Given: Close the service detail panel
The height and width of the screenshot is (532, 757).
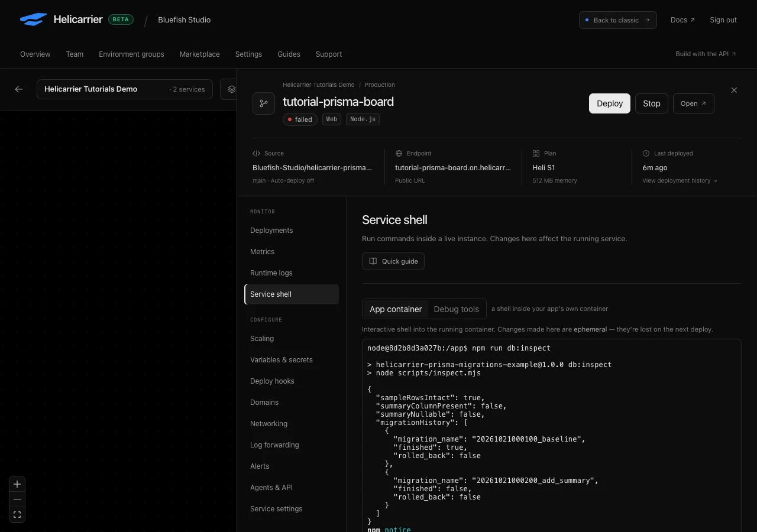Looking at the screenshot, I should pos(734,90).
